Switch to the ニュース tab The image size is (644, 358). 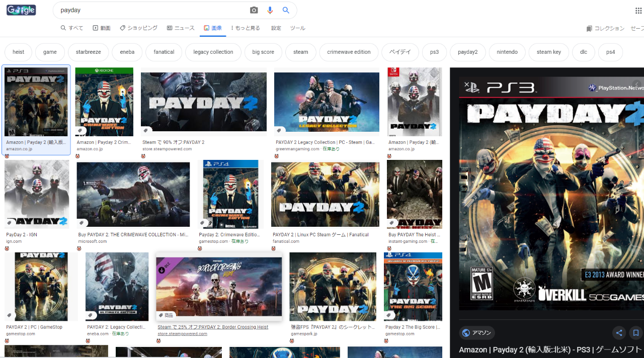point(181,28)
